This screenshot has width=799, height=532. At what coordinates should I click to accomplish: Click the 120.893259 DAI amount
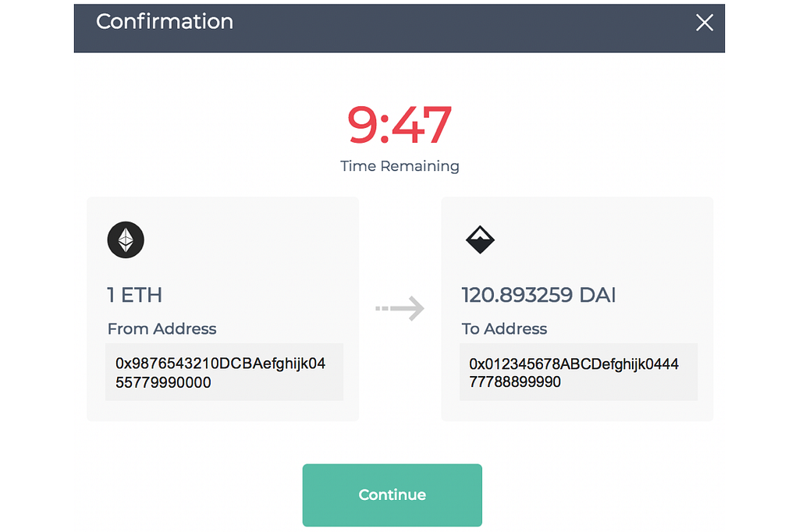(x=538, y=295)
